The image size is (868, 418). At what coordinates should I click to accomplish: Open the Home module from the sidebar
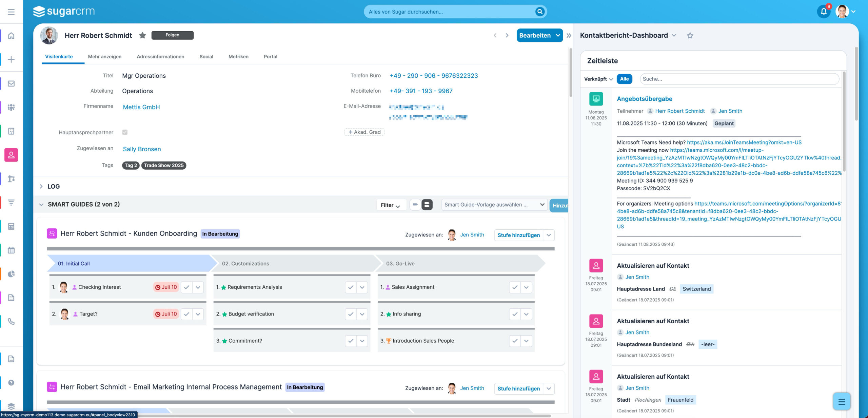click(11, 36)
